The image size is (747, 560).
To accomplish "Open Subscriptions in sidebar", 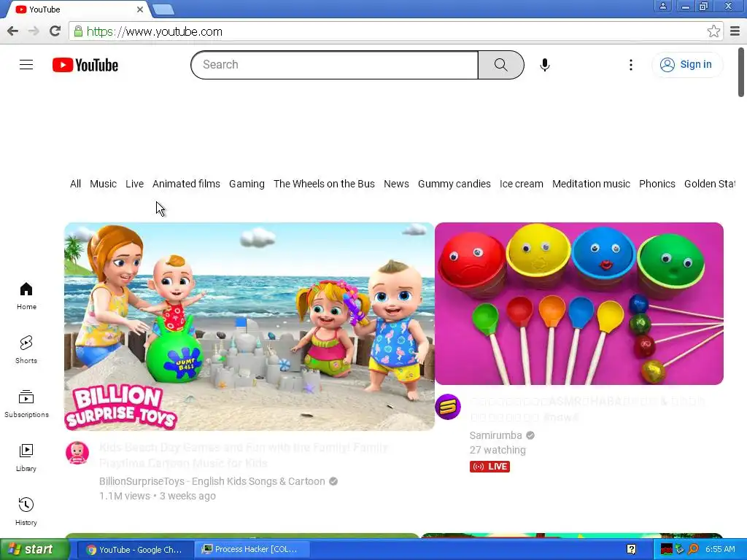I will (26, 403).
